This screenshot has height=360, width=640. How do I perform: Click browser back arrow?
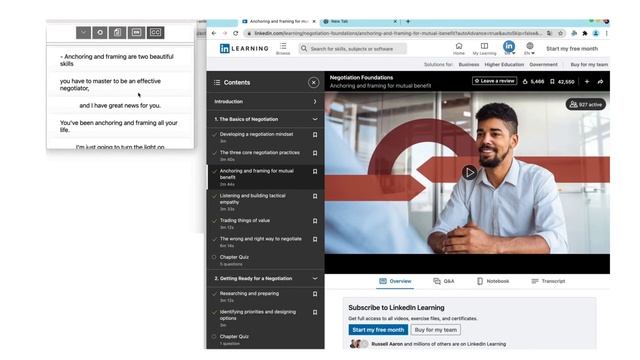[214, 33]
